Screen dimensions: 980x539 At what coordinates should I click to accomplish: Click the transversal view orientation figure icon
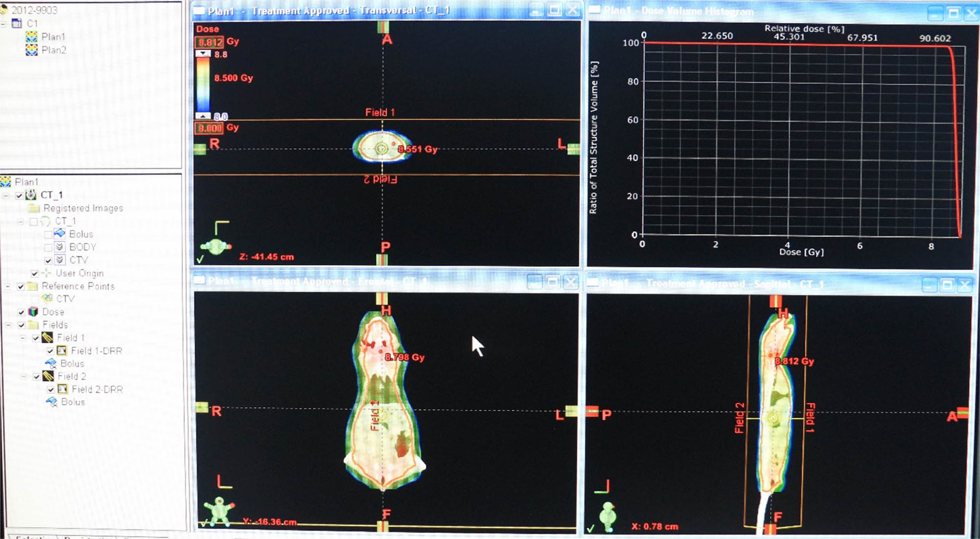216,247
